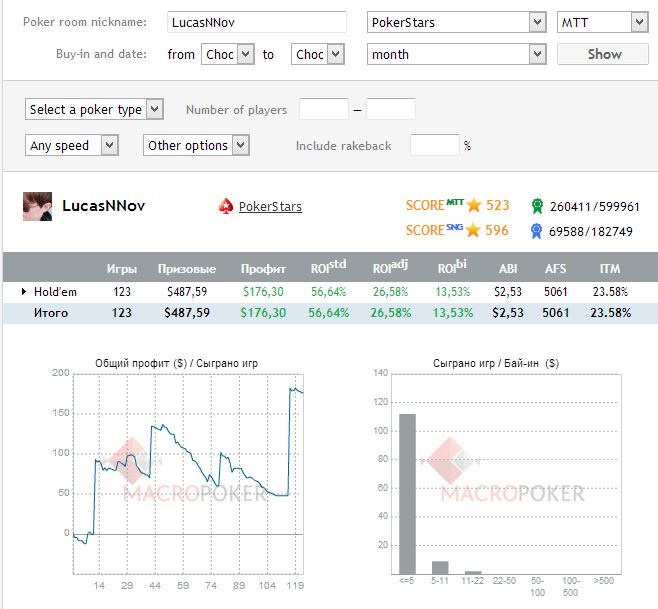Viewport: 658px width, 609px height.
Task: Click the LucasNNov player name heading
Action: [x=104, y=206]
